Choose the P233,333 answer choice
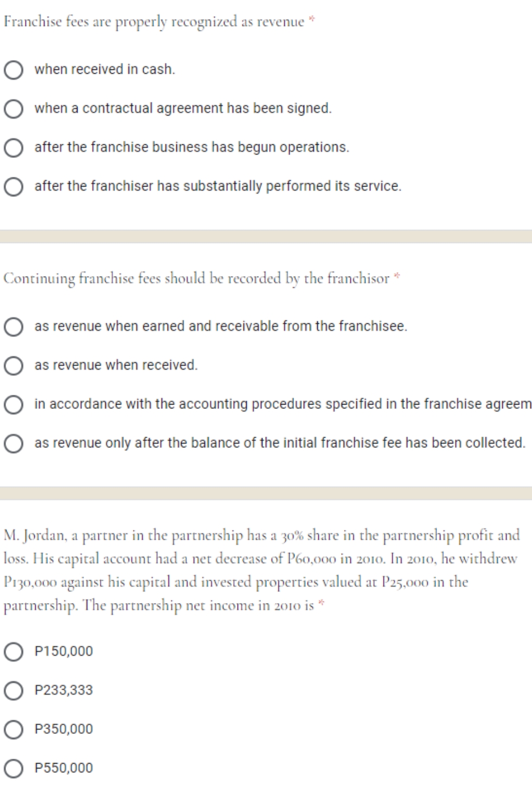Image resolution: width=532 pixels, height=788 pixels. click(13, 690)
